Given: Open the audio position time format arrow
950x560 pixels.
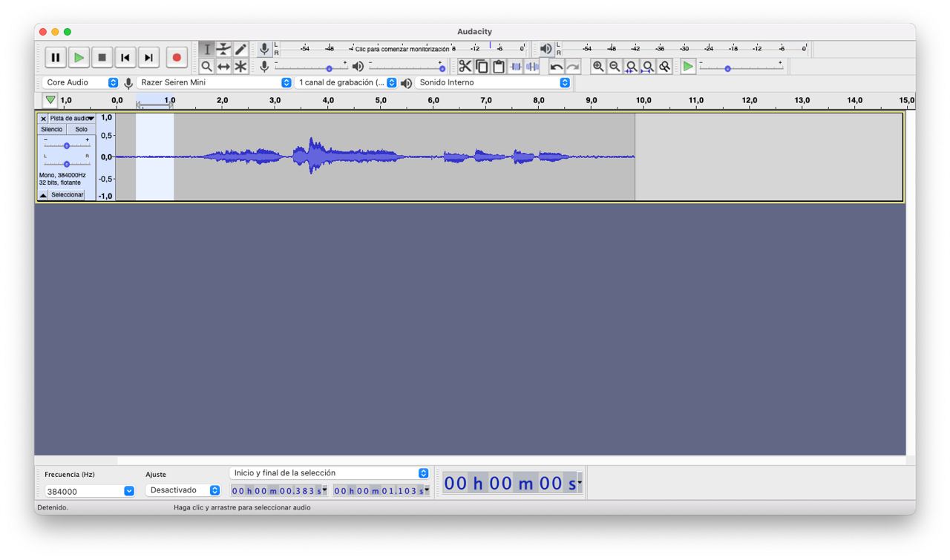Looking at the screenshot, I should tap(580, 484).
